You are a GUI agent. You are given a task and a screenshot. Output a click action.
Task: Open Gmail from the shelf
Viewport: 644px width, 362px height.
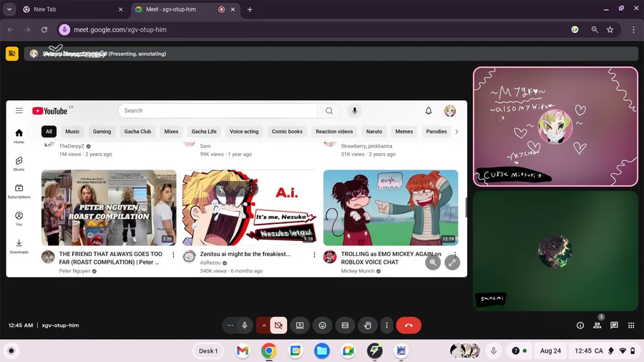pos(243,351)
